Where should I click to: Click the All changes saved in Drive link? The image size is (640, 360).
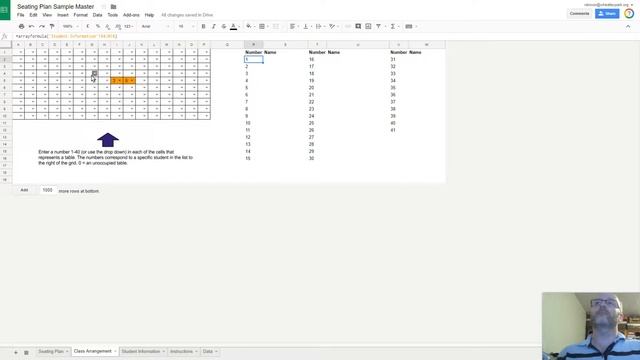187,15
